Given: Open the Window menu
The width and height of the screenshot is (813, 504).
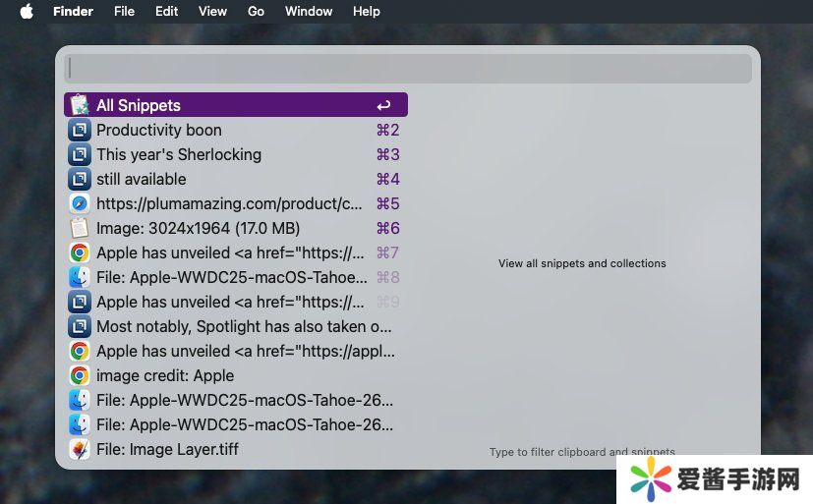Looking at the screenshot, I should point(308,12).
